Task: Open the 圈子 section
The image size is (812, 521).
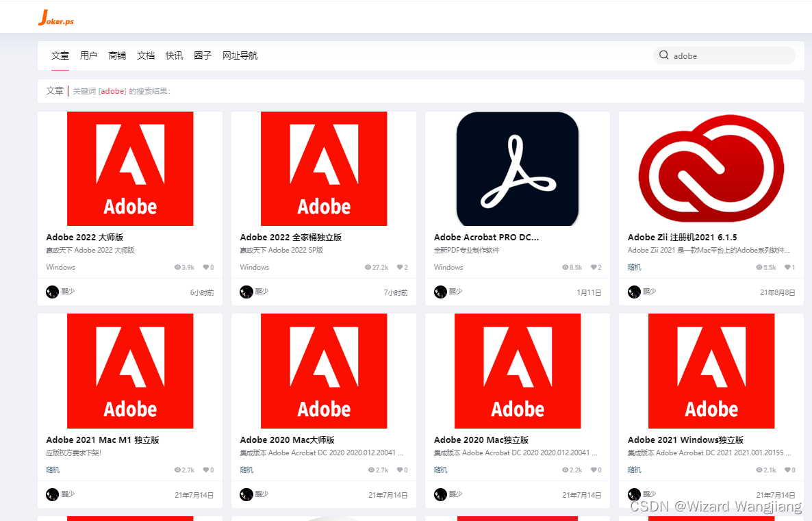Action: click(203, 55)
